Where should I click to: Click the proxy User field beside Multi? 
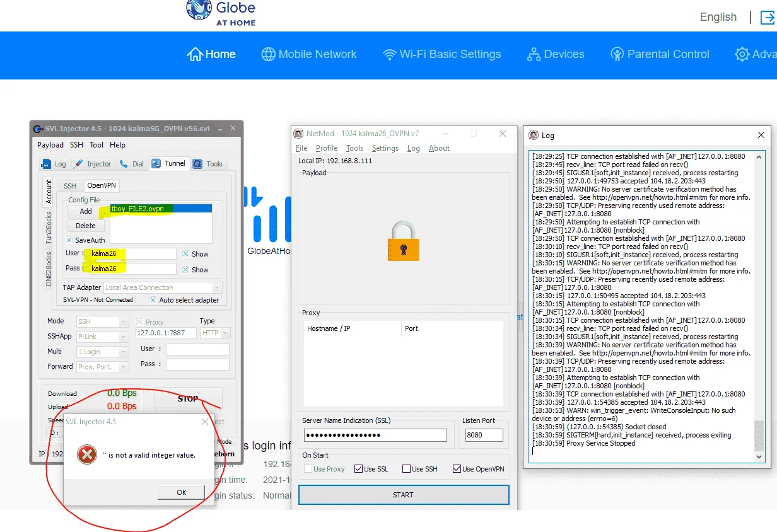[197, 349]
